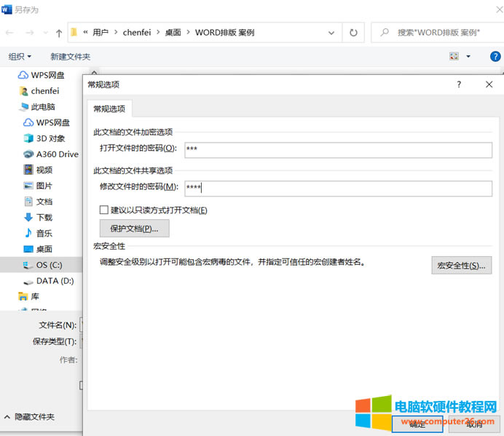
Task: Click the refresh icon beside address bar
Action: coord(353,33)
